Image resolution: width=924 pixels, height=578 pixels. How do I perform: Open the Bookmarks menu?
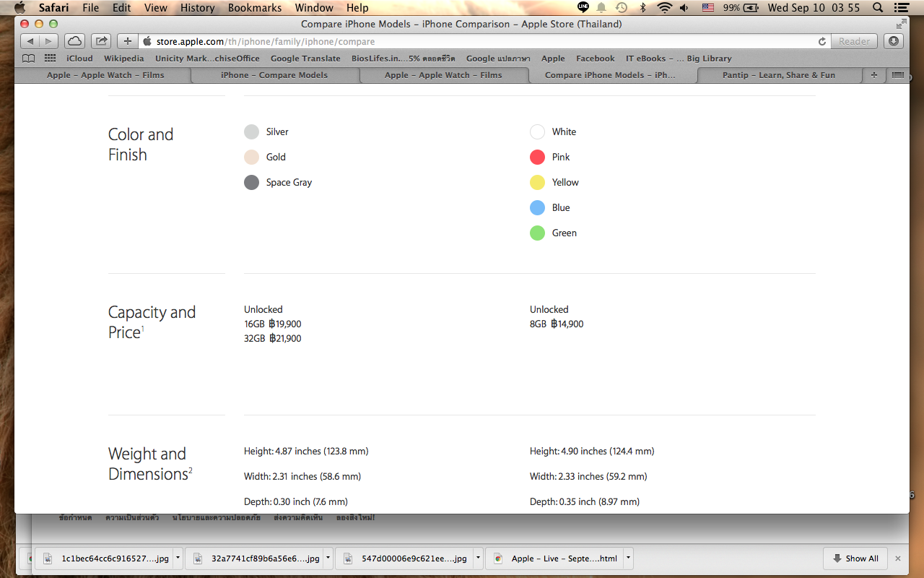click(x=255, y=8)
